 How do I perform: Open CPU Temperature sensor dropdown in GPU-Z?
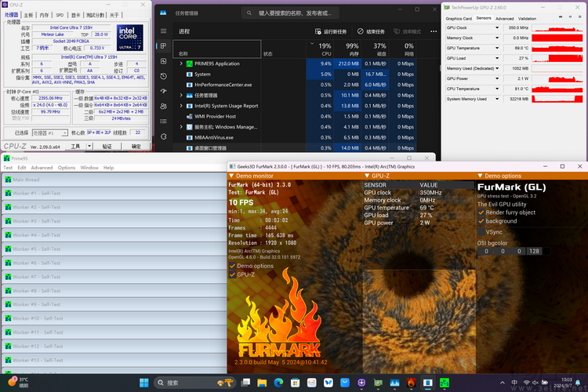pos(497,89)
